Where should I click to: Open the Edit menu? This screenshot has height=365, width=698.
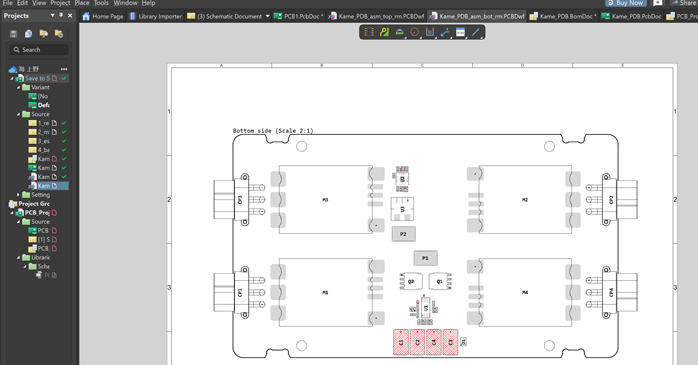point(22,3)
